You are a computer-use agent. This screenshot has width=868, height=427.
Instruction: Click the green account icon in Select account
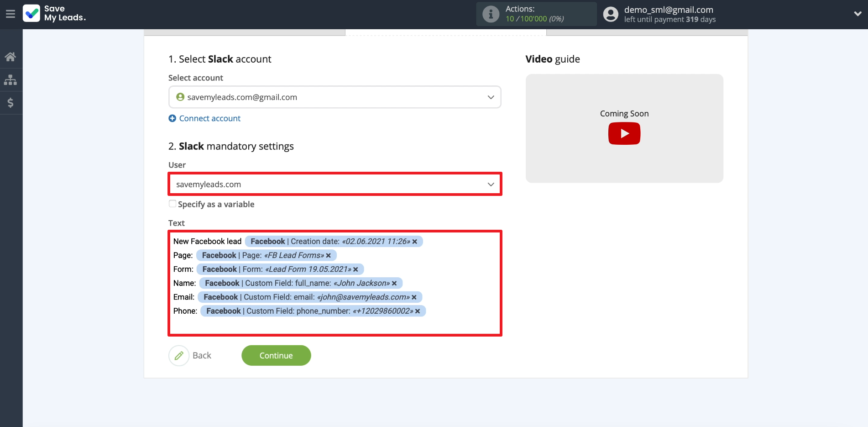click(180, 97)
